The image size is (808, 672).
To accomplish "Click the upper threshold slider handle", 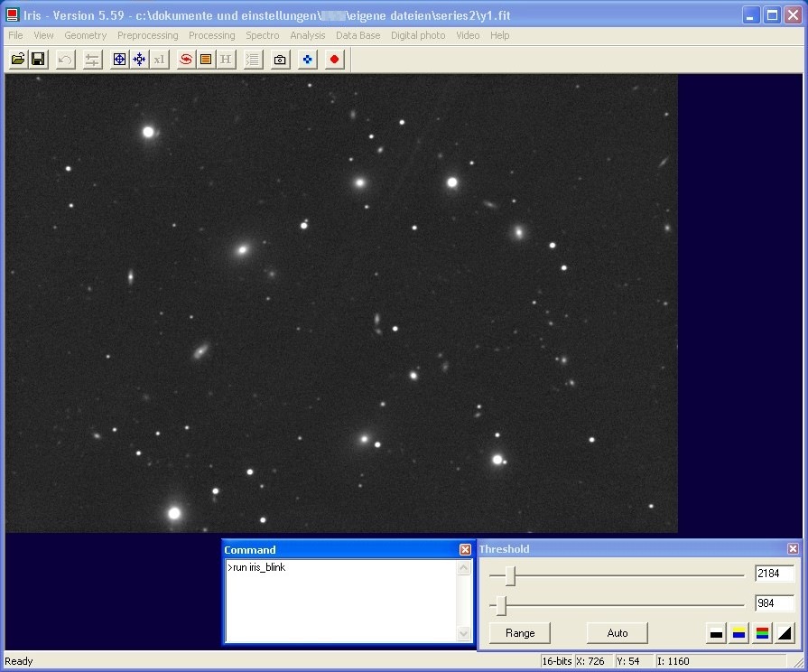I will [x=510, y=575].
